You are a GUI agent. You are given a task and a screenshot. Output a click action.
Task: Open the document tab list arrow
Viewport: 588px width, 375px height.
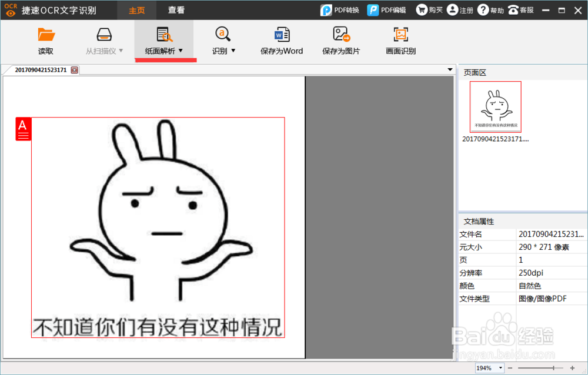(x=450, y=70)
